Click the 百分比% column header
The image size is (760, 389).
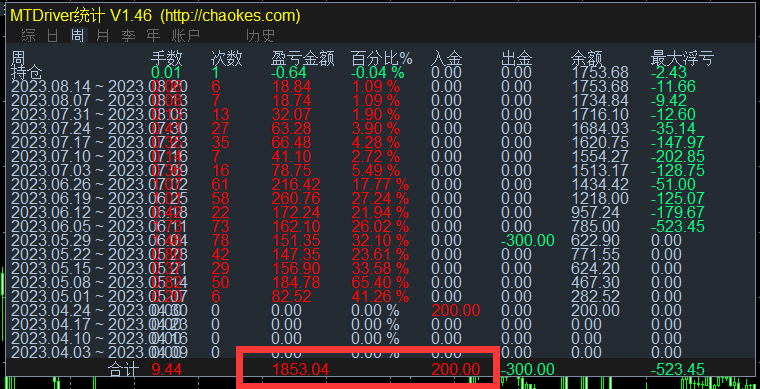click(381, 59)
